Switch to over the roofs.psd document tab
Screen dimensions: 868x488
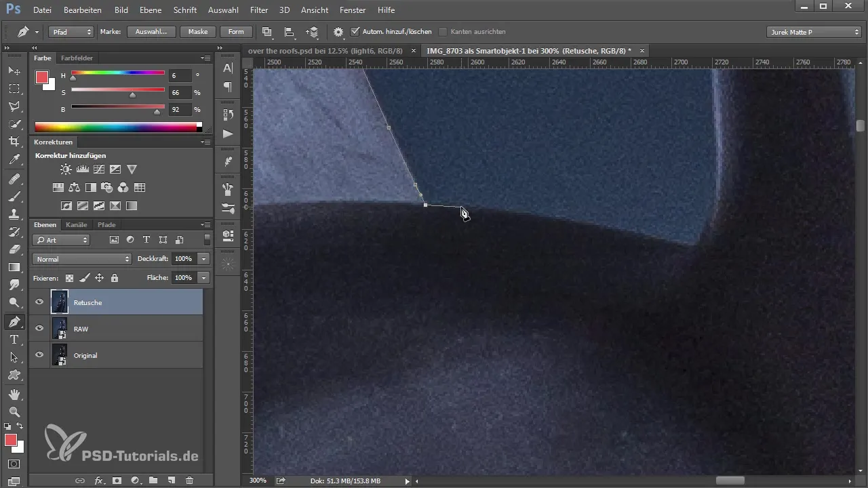pos(325,51)
